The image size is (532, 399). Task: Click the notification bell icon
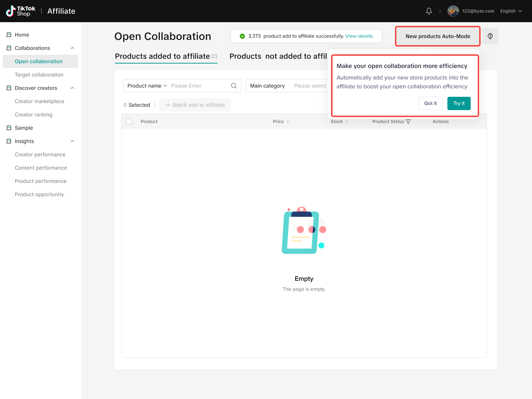click(x=429, y=11)
